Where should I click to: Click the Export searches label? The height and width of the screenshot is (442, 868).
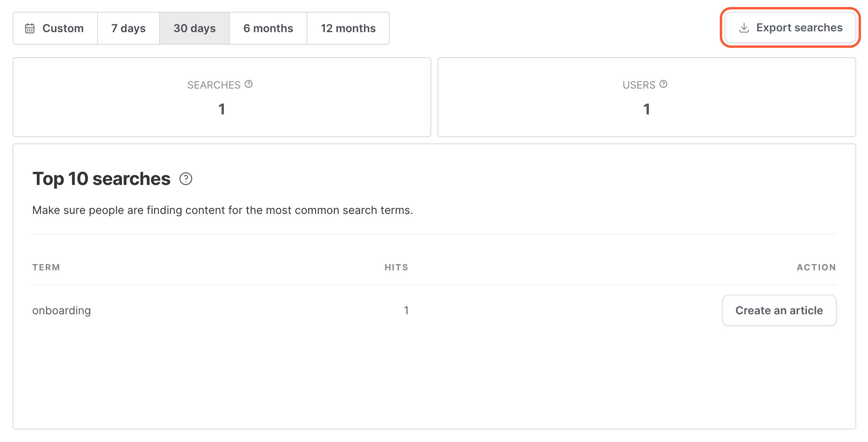tap(799, 27)
